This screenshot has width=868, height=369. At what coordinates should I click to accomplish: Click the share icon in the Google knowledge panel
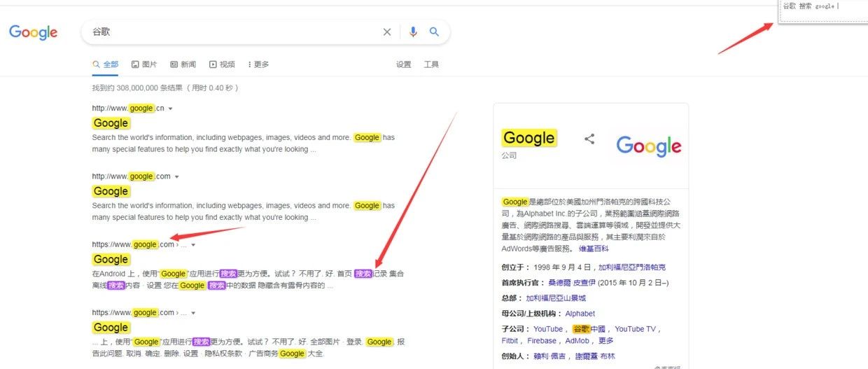coord(589,139)
